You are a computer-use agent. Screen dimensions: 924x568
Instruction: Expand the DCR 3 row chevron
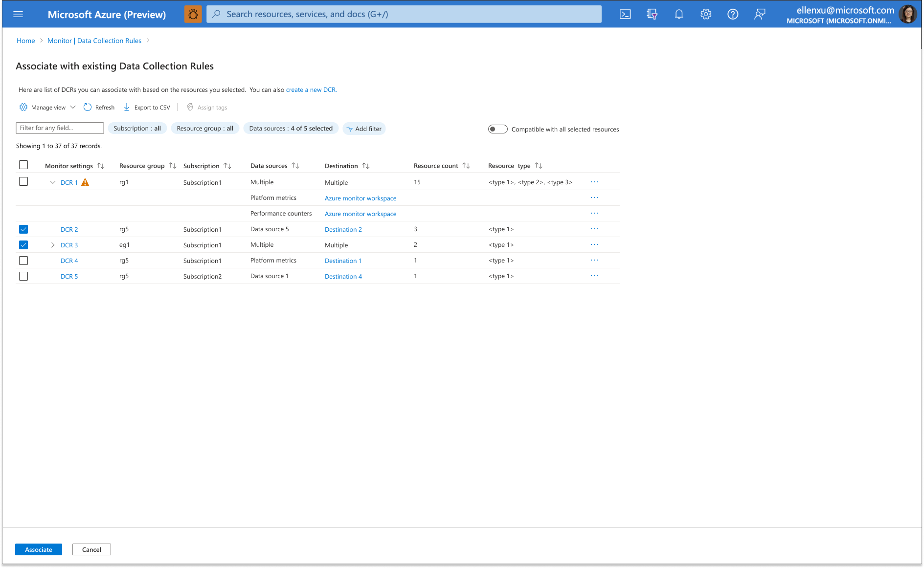(x=53, y=245)
